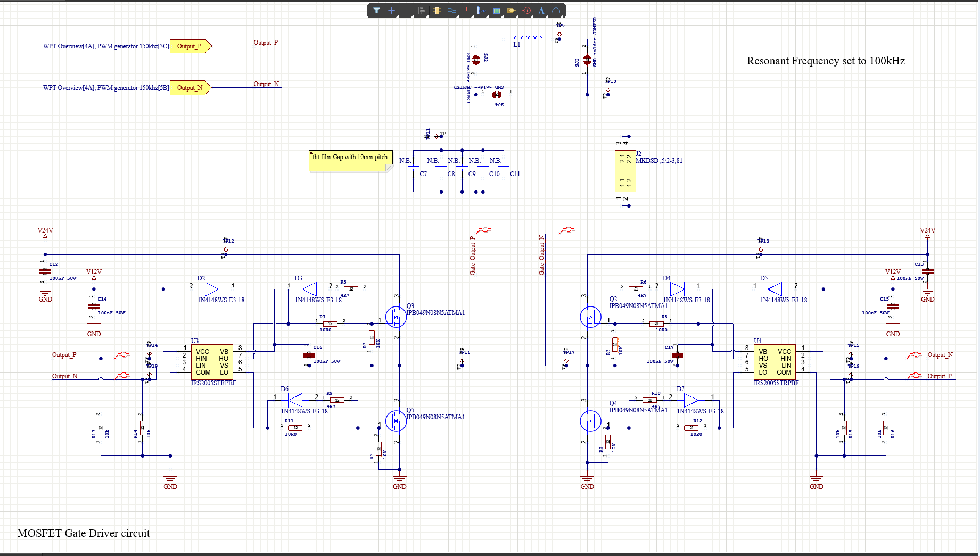The height and width of the screenshot is (556, 980).
Task: Select resistor R7 10R0
Action: point(330,323)
